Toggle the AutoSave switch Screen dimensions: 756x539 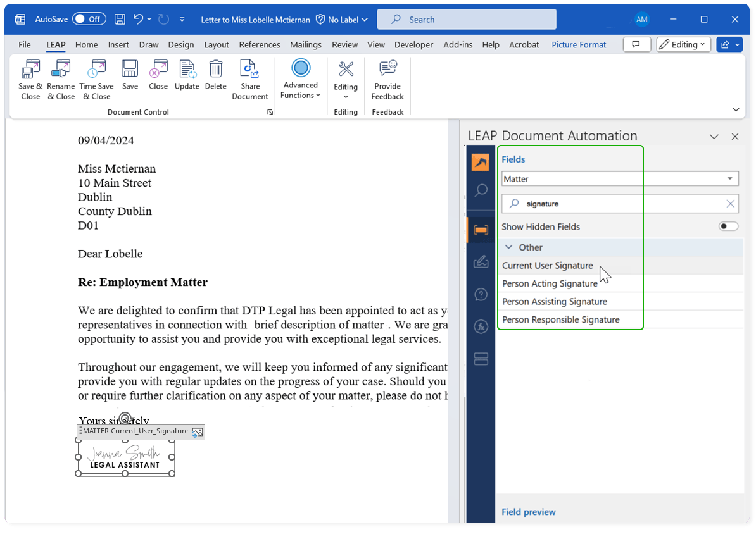[89, 19]
